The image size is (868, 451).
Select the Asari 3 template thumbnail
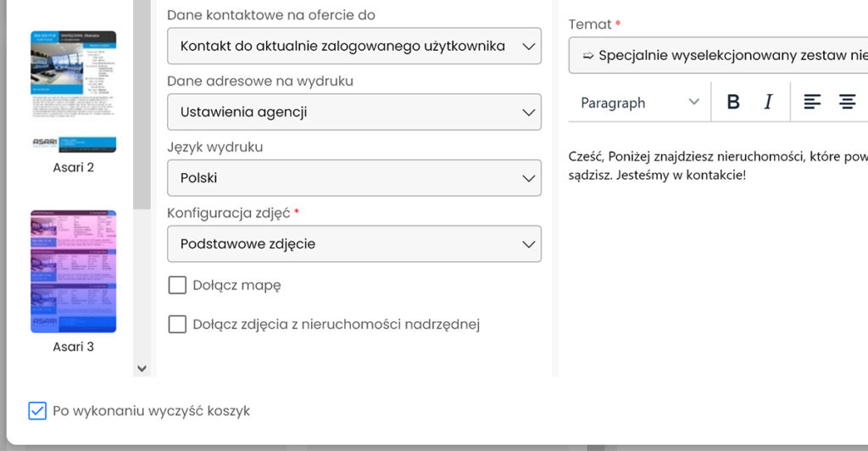[74, 271]
